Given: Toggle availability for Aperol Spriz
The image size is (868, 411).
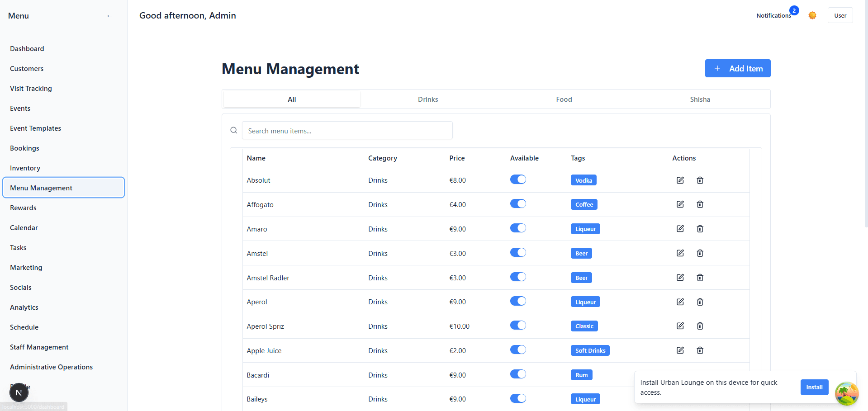Looking at the screenshot, I should [x=518, y=326].
